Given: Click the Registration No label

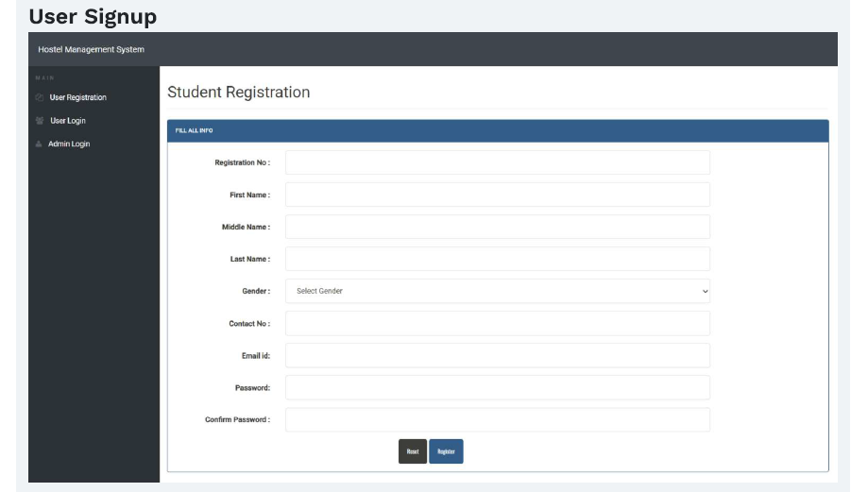Looking at the screenshot, I should coord(243,162).
